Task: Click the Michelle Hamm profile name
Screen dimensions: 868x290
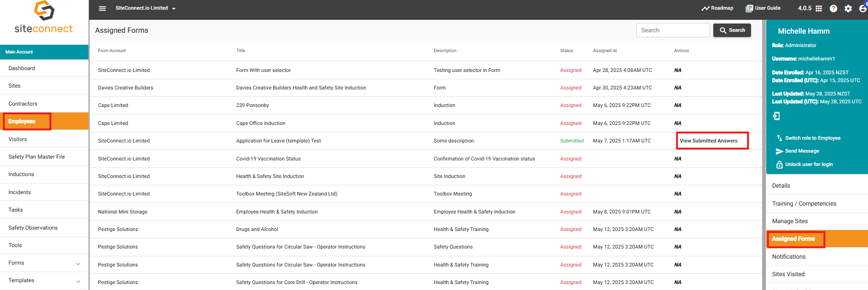Action: tap(804, 31)
